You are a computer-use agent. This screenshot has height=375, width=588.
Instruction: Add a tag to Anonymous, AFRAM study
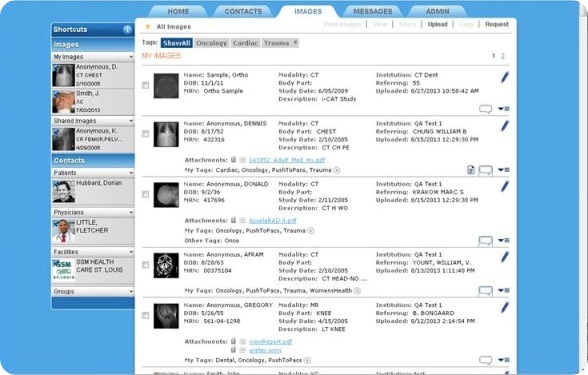click(357, 291)
